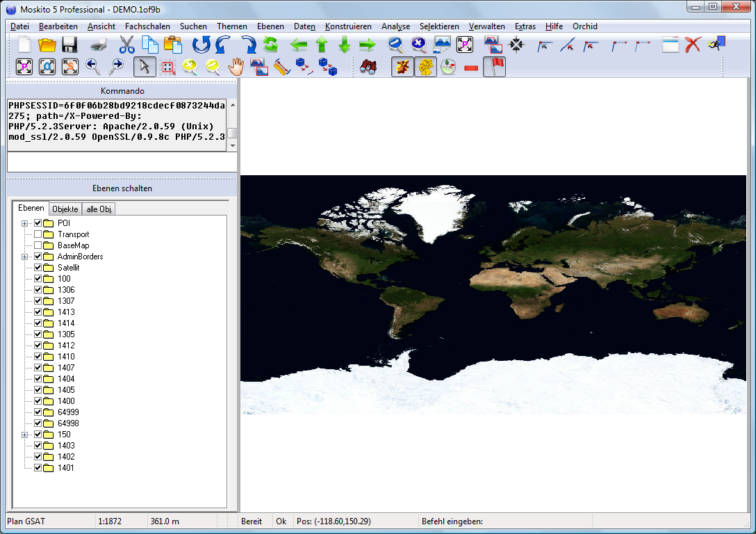Expand the POI layer tree node
This screenshot has width=756, height=534.
tap(24, 223)
